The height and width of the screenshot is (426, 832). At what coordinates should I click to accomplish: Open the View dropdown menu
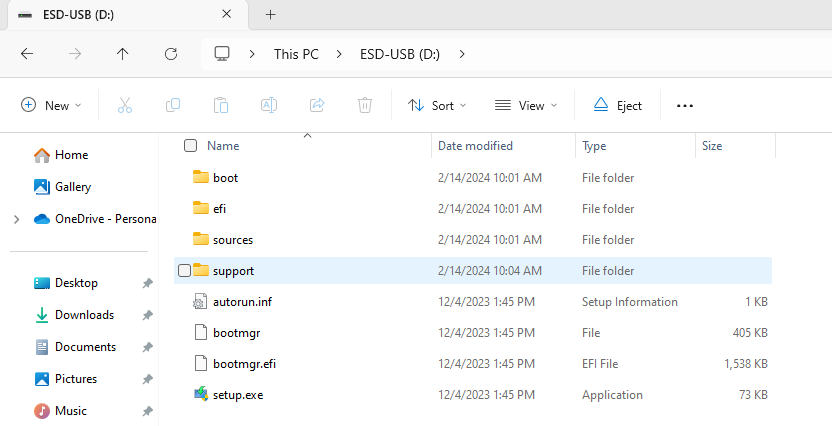(x=526, y=105)
